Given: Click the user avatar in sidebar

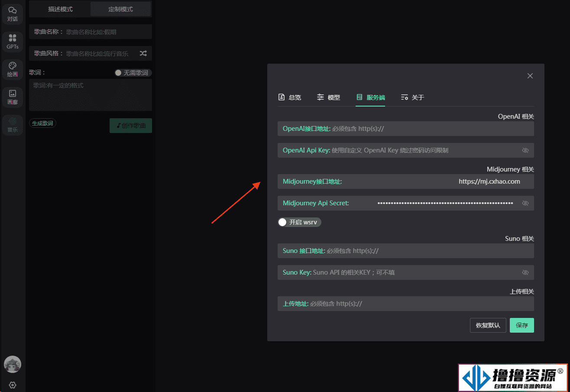Looking at the screenshot, I should point(13,364).
